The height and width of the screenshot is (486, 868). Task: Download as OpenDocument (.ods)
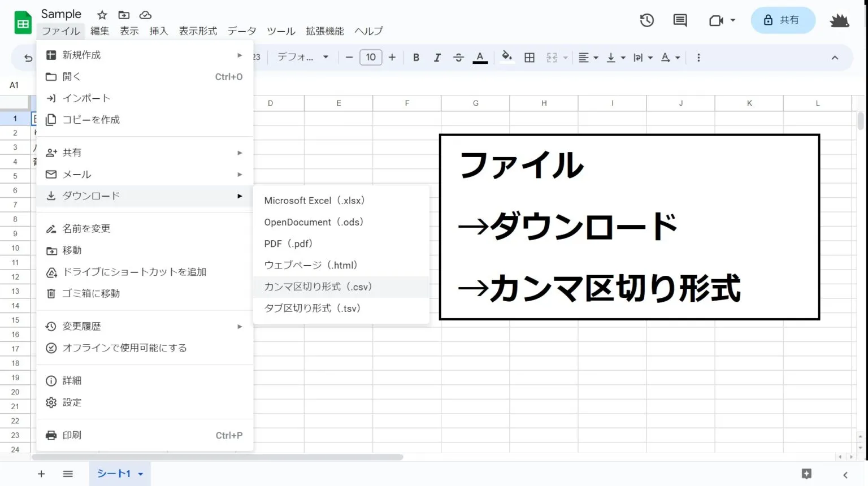(x=341, y=222)
